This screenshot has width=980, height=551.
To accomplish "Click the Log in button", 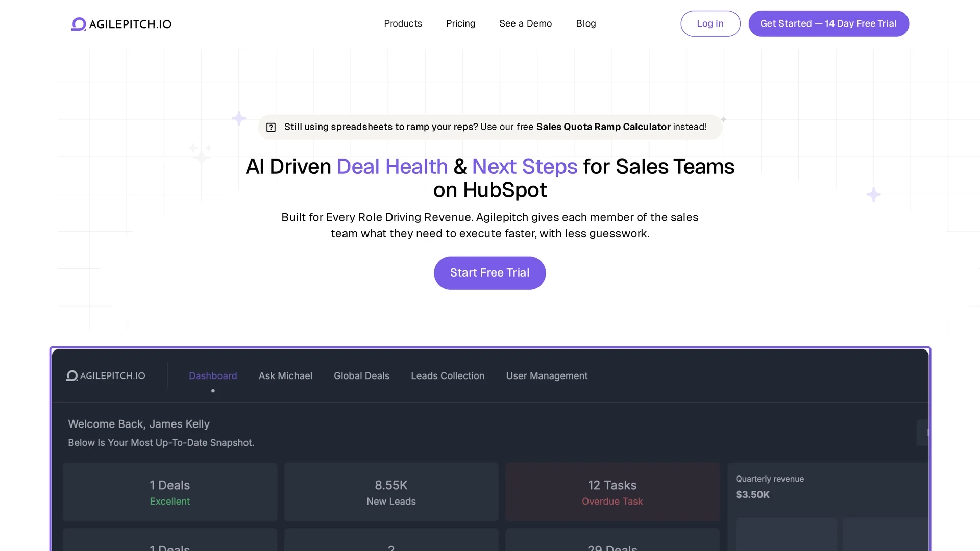I will pos(710,23).
